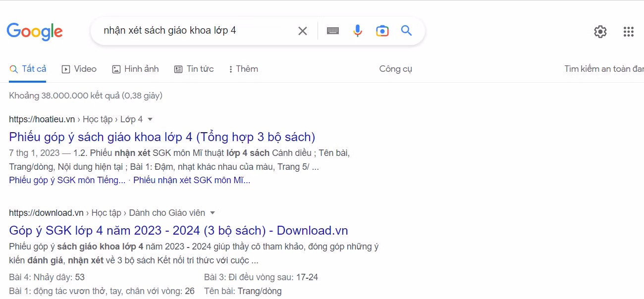
Task: Switch to the Hình ảnh tab
Action: pyautogui.click(x=135, y=69)
